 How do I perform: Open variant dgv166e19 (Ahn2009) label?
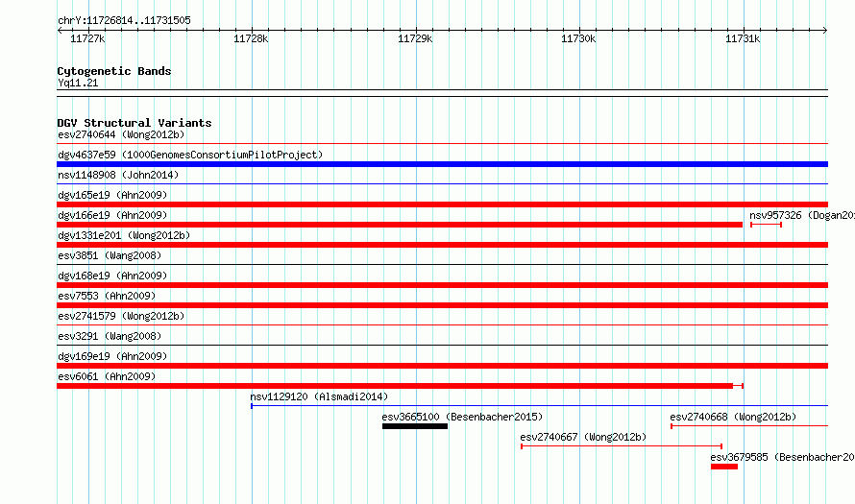112,215
